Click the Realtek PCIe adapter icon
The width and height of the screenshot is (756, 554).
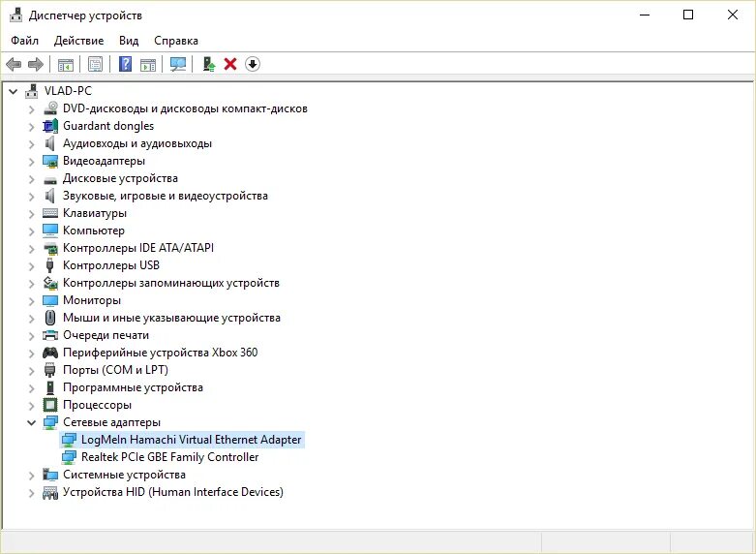(69, 457)
